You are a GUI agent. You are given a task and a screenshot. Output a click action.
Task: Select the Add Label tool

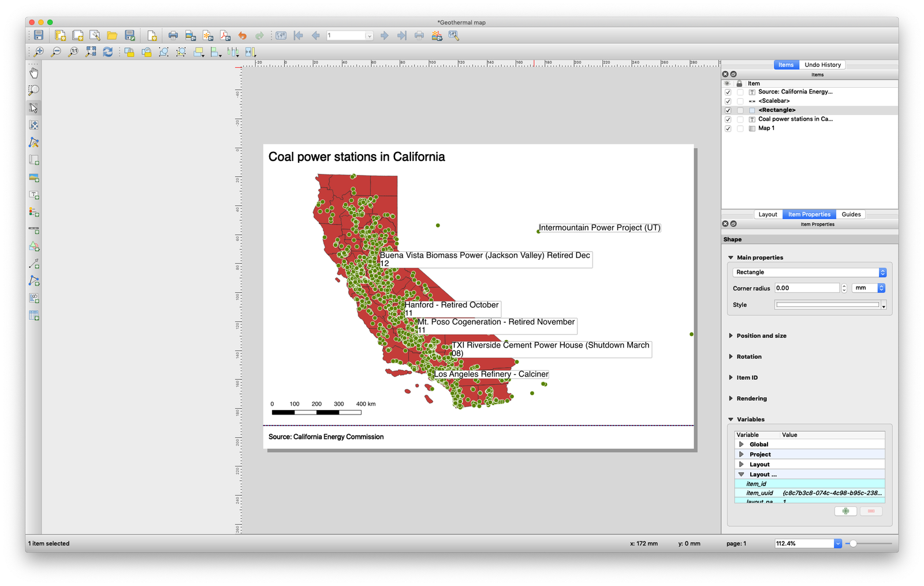tap(34, 195)
